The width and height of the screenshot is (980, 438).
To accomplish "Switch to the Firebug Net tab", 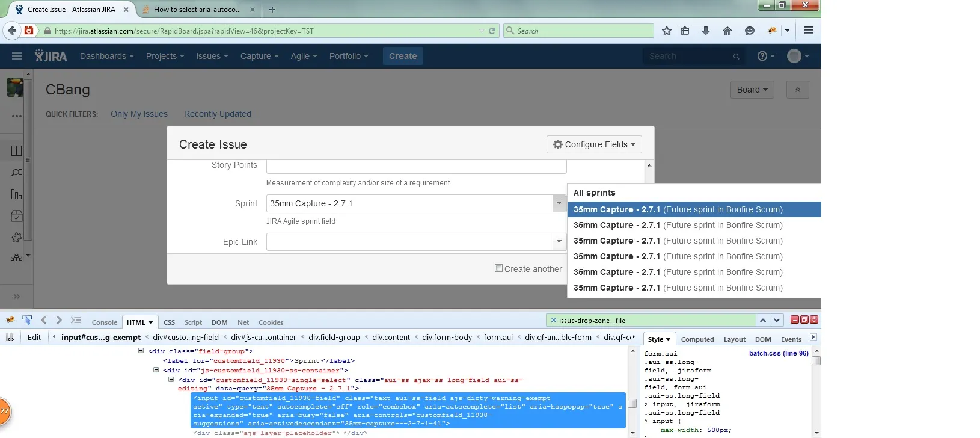I will point(243,322).
